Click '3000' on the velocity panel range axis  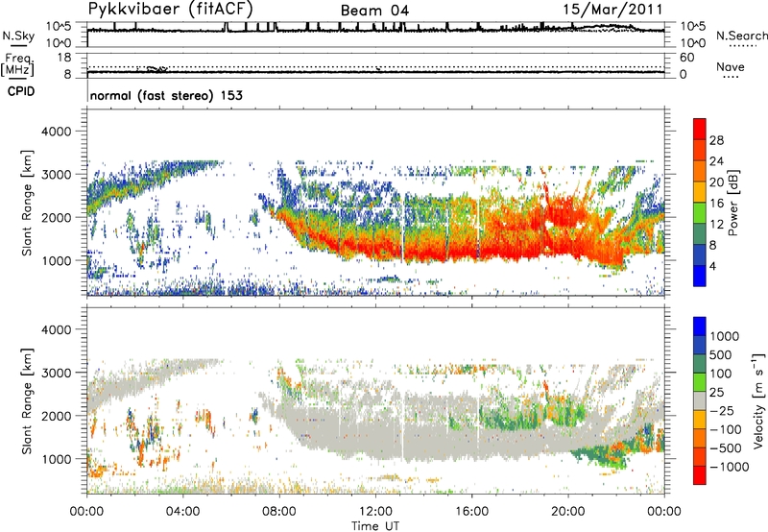pyautogui.click(x=56, y=373)
